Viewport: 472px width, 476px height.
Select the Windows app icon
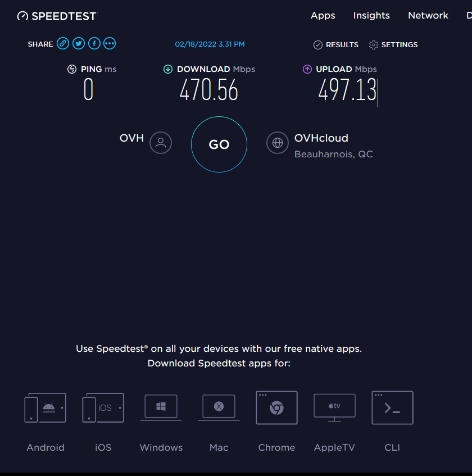pos(161,407)
